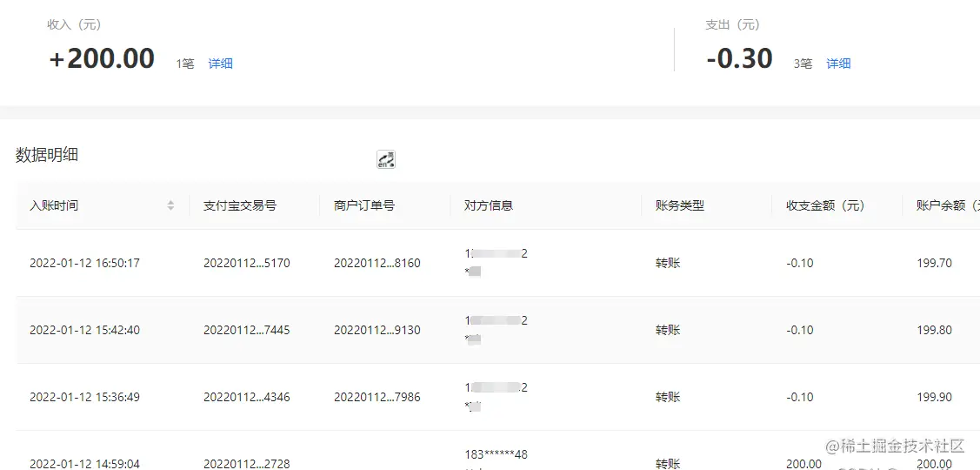Click the 收入（元） label
The width and height of the screenshot is (980, 470).
(74, 24)
